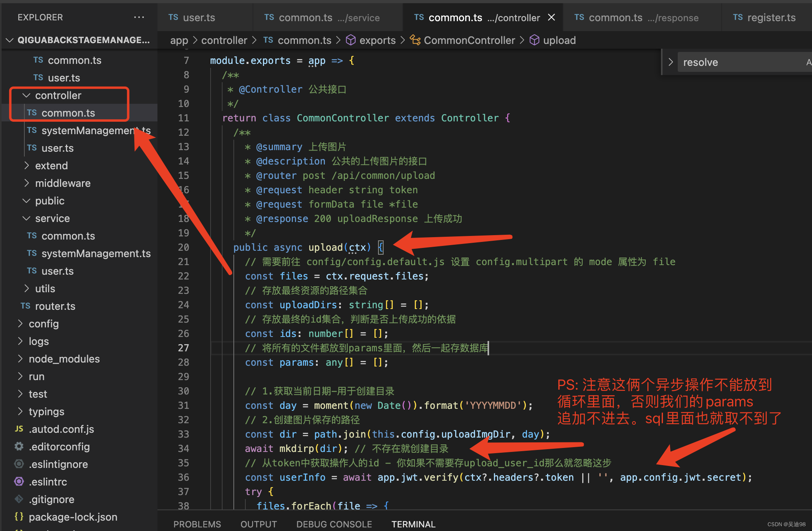Open the first user.ts above the controller folder
The width and height of the screenshot is (812, 531).
tap(80, 78)
